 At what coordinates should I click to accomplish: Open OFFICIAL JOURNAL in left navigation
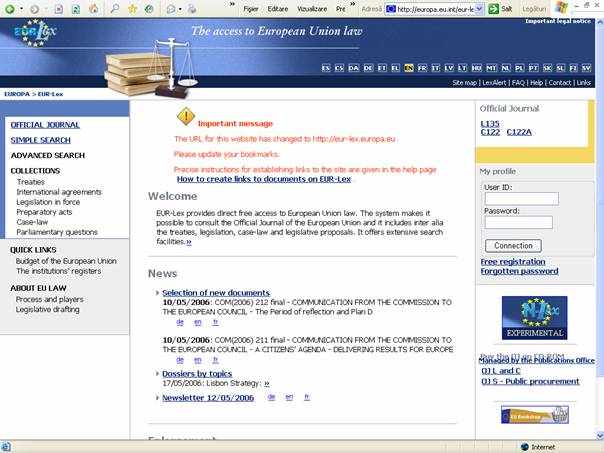point(45,125)
